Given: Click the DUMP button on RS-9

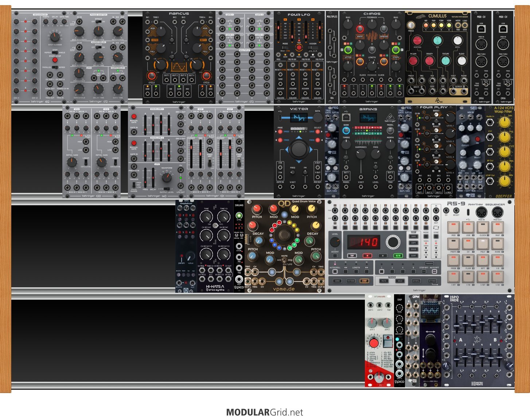Looking at the screenshot, I should 413,256.
